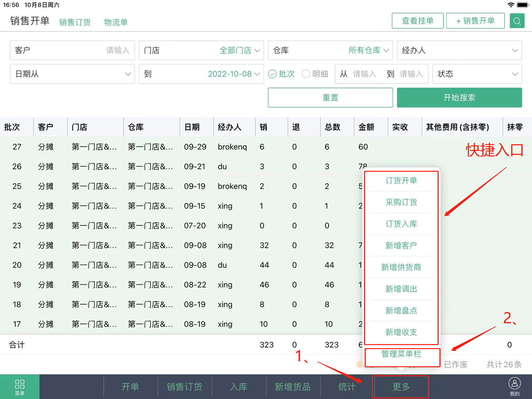The width and height of the screenshot is (532, 399).
Task: Tap the Wi-Fi status icon
Action: (511, 5)
